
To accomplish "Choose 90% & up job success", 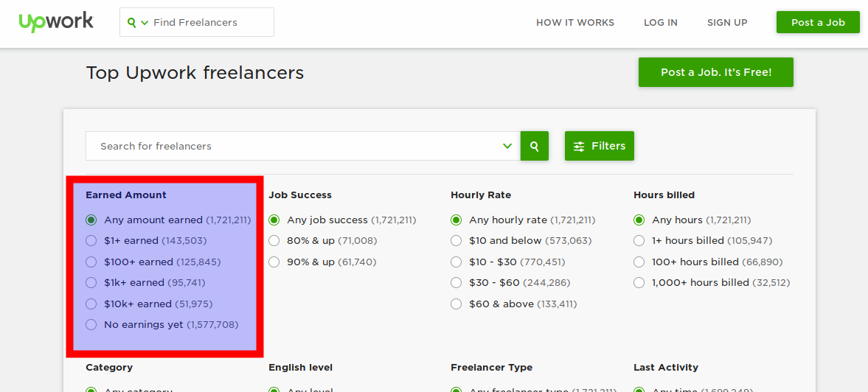I will click(x=274, y=262).
